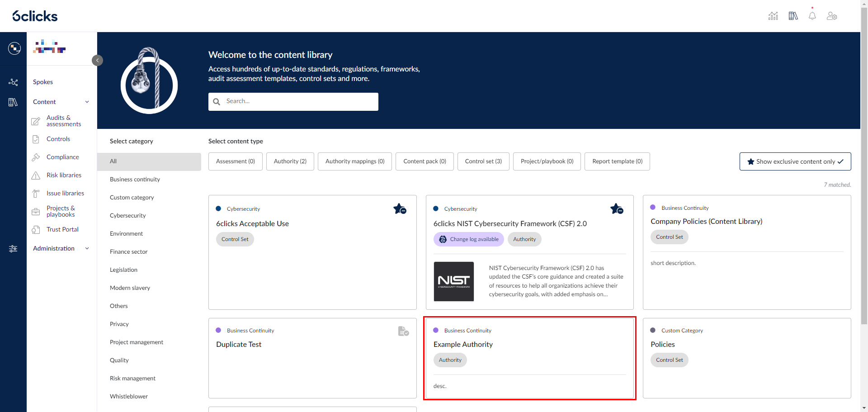Click the document status icon on Duplicate Test
868x412 pixels.
pos(403,331)
